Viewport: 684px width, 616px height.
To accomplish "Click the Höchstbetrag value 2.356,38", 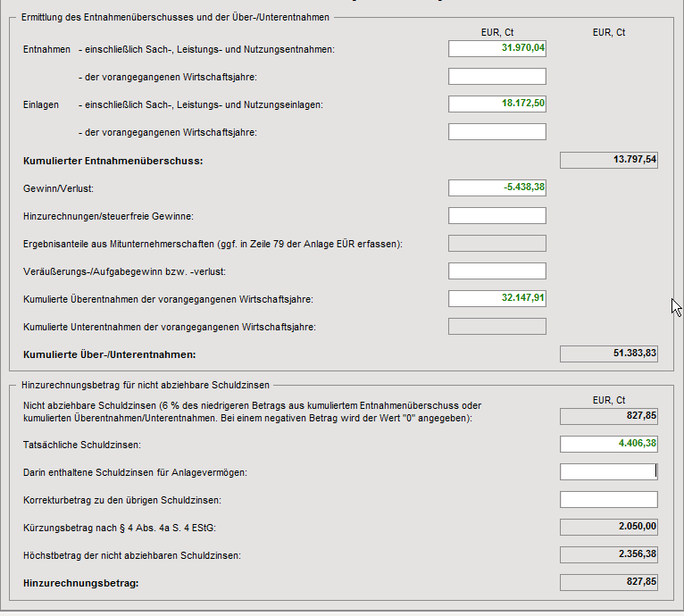I will pyautogui.click(x=608, y=554).
